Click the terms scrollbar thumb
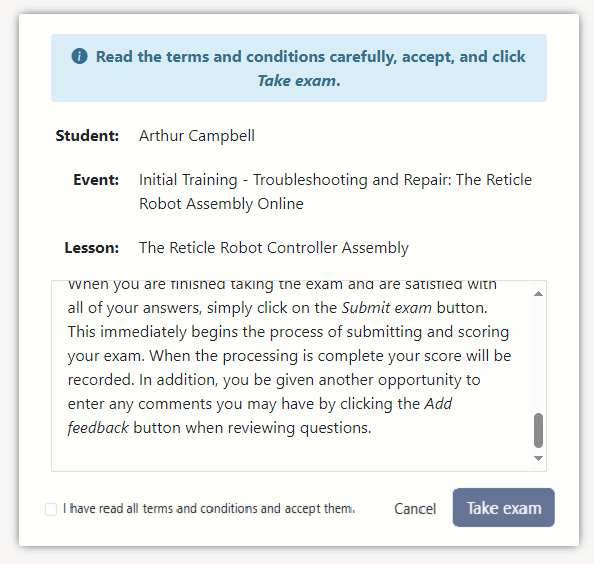594x564 pixels. 538,430
